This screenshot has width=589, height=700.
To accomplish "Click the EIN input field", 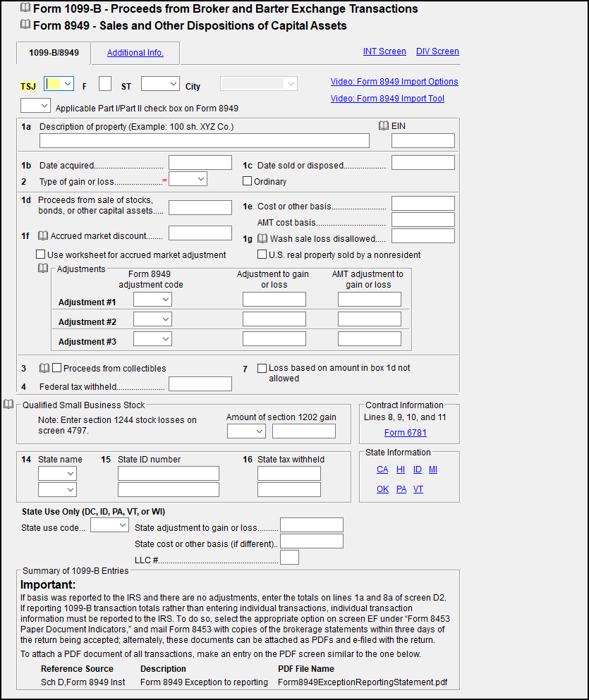I will (x=423, y=140).
